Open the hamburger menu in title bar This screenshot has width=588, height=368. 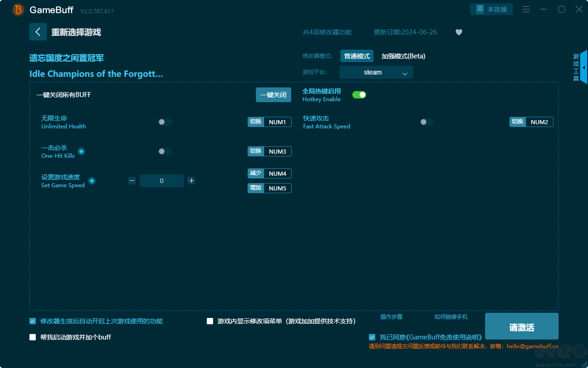(526, 9)
